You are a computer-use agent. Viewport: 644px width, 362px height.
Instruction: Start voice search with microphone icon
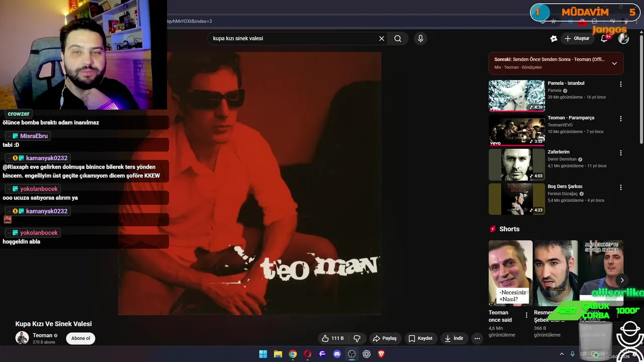coord(421,39)
